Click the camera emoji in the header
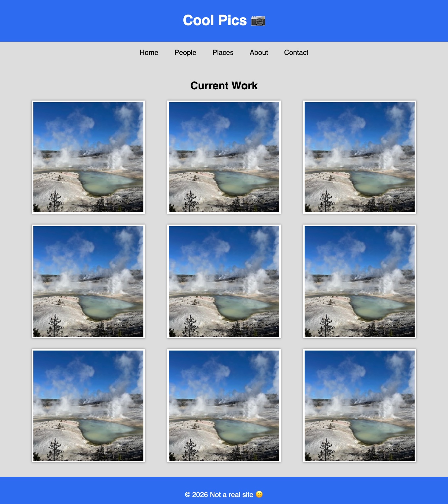This screenshot has height=504, width=448. (258, 21)
